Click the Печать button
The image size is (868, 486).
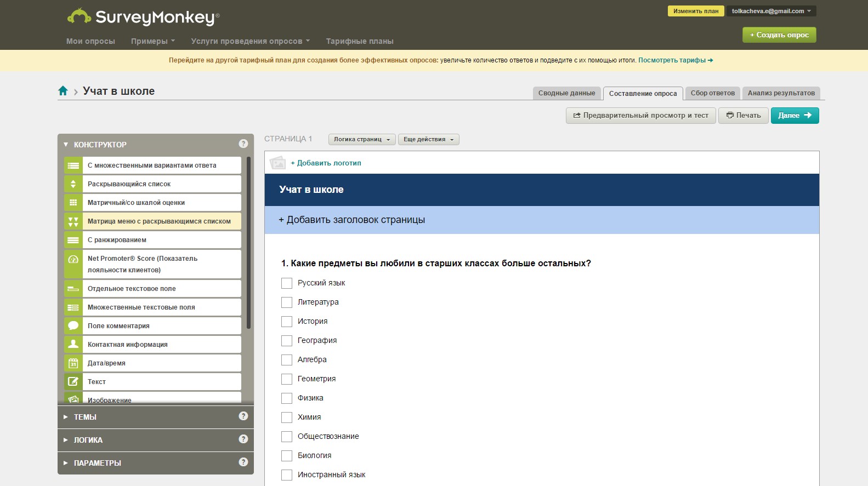744,116
